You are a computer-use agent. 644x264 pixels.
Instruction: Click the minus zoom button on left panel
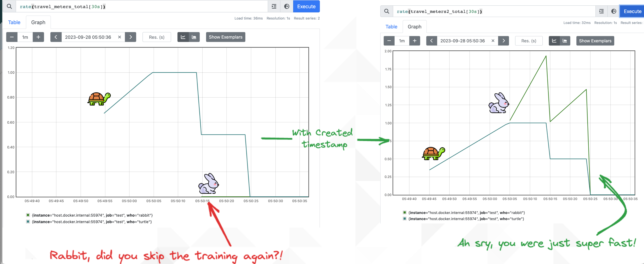click(x=12, y=37)
